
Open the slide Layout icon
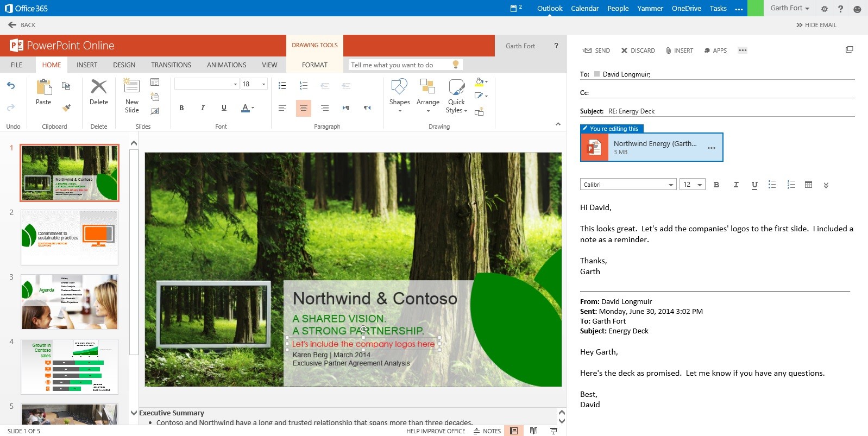point(155,82)
